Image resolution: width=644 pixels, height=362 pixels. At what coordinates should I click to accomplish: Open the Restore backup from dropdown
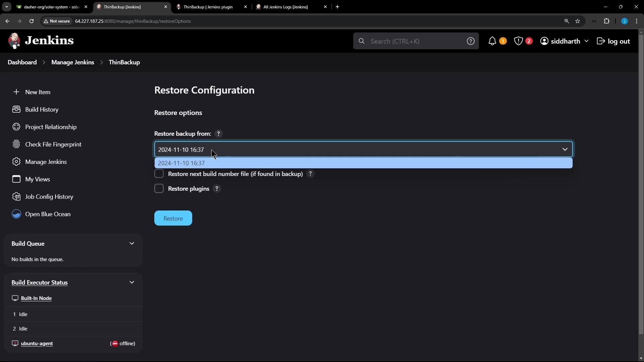point(364,149)
